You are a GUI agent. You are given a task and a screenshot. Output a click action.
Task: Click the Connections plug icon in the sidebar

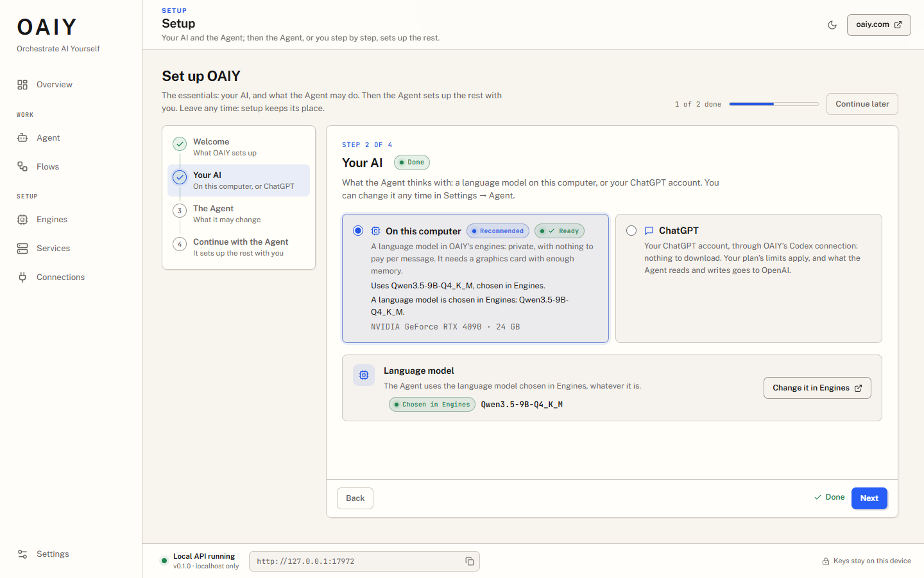(22, 277)
